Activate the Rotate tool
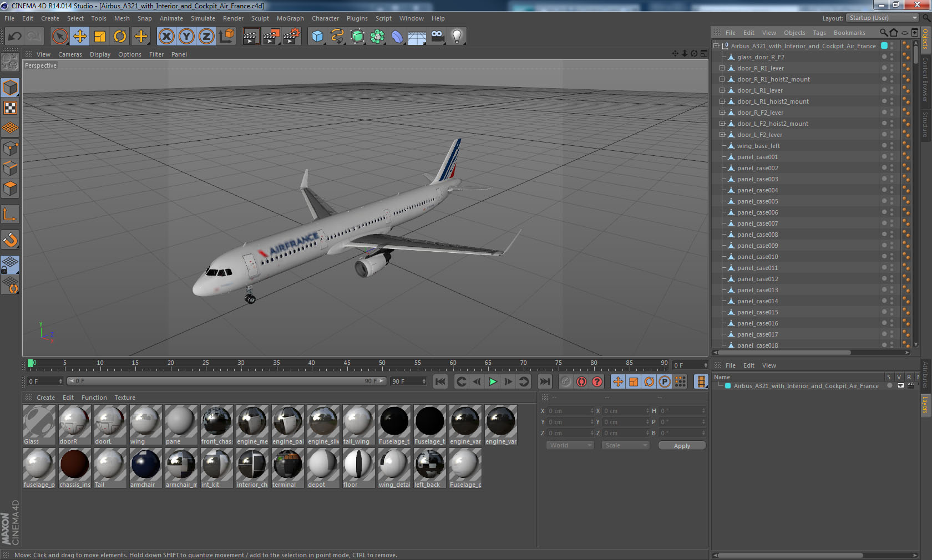Viewport: 932px width, 560px height. click(x=120, y=37)
